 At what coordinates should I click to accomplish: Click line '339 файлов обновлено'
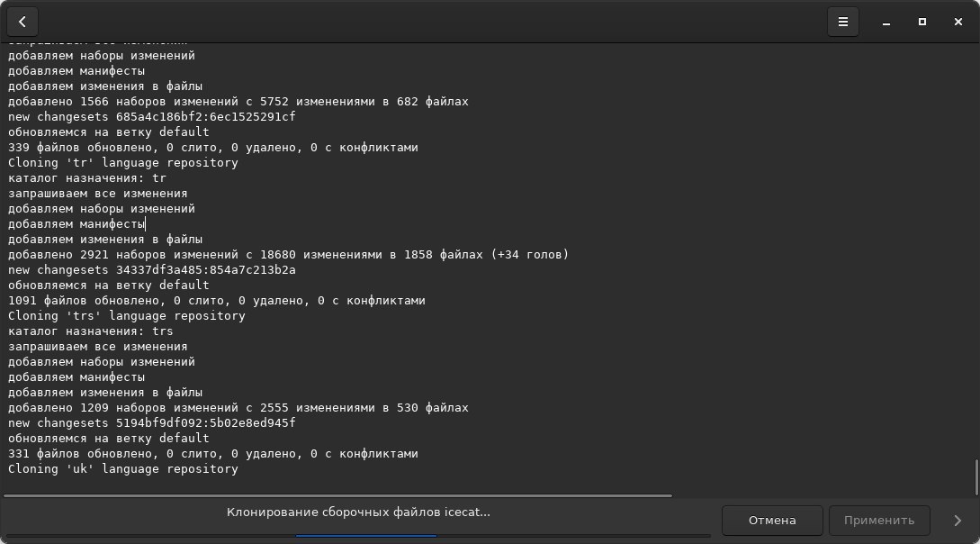[213, 148]
